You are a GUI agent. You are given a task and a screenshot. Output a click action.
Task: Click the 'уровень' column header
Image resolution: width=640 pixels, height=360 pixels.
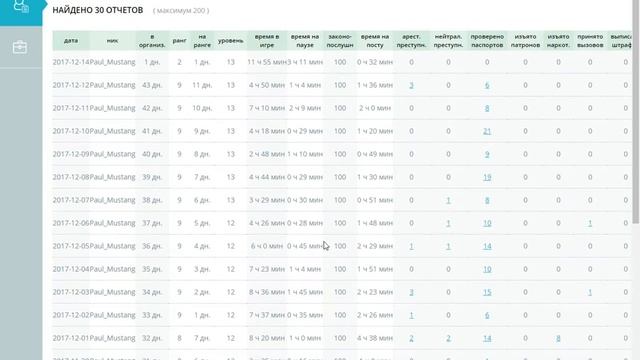pos(231,41)
